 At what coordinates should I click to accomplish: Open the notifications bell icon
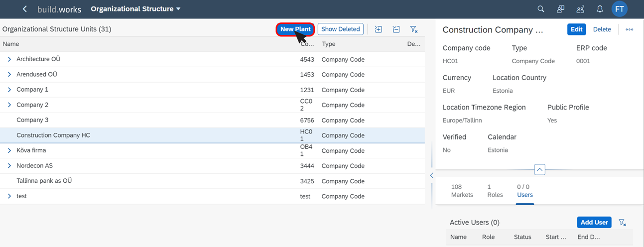click(600, 9)
